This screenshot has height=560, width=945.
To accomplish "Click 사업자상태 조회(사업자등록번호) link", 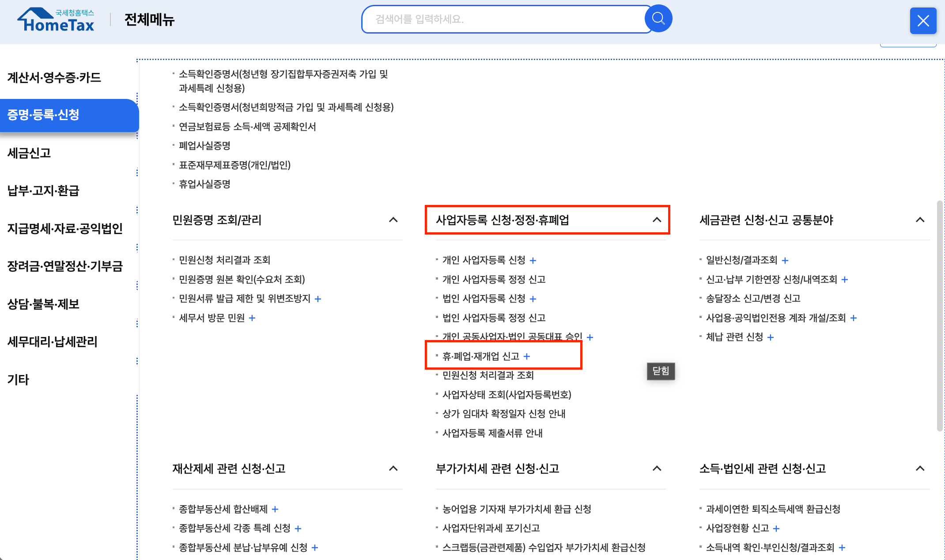I will click(507, 394).
